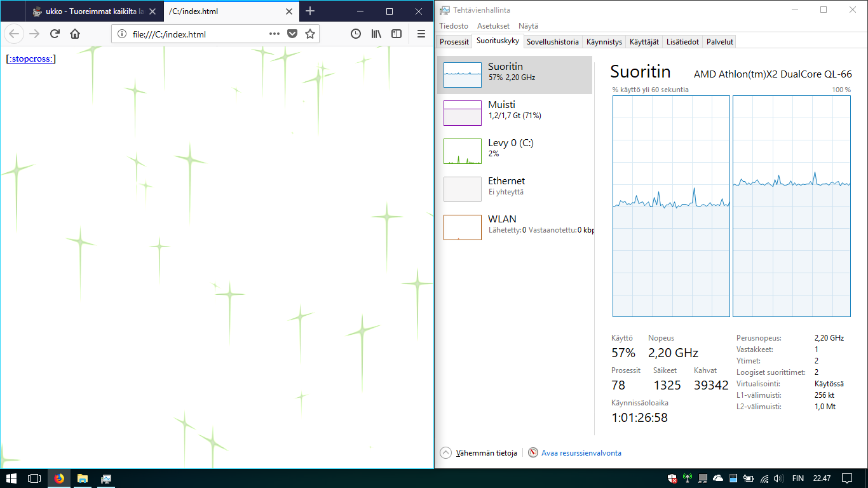Screen dimensions: 868x488
Task: Open a new Firefox tab
Action: point(310,11)
